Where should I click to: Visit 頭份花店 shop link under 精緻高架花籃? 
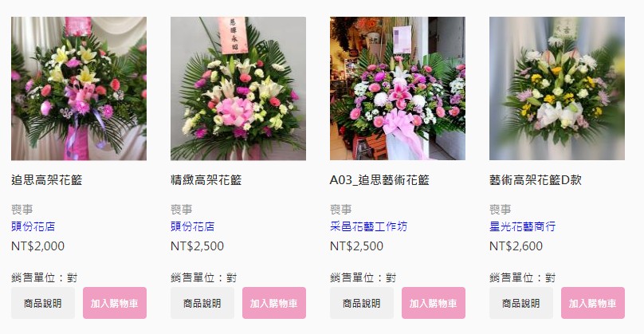pyautogui.click(x=193, y=226)
